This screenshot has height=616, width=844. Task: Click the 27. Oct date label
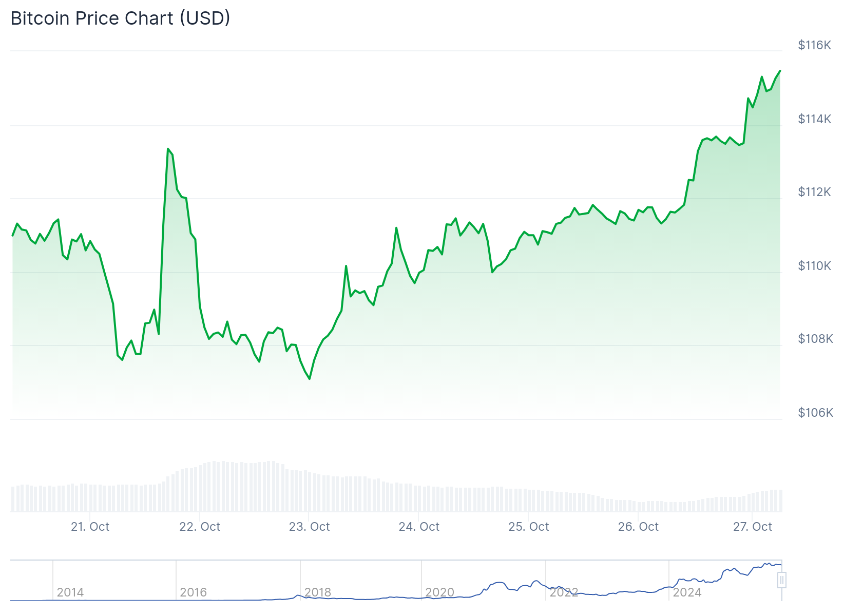coord(753,527)
